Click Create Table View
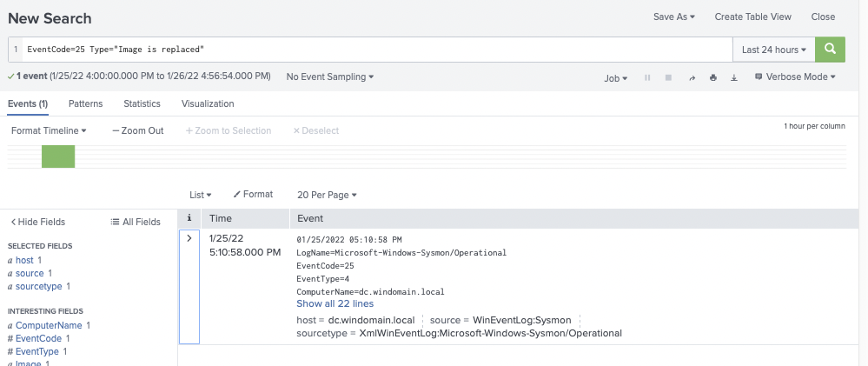Image resolution: width=868 pixels, height=366 pixels. [x=752, y=17]
